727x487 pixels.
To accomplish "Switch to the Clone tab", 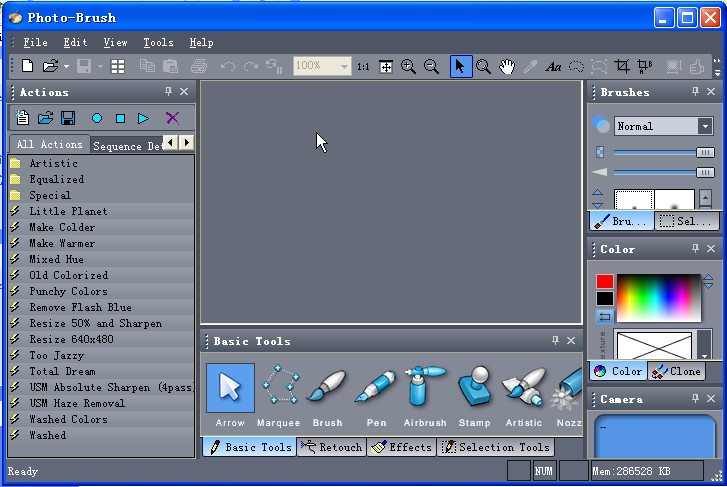I will click(x=676, y=371).
